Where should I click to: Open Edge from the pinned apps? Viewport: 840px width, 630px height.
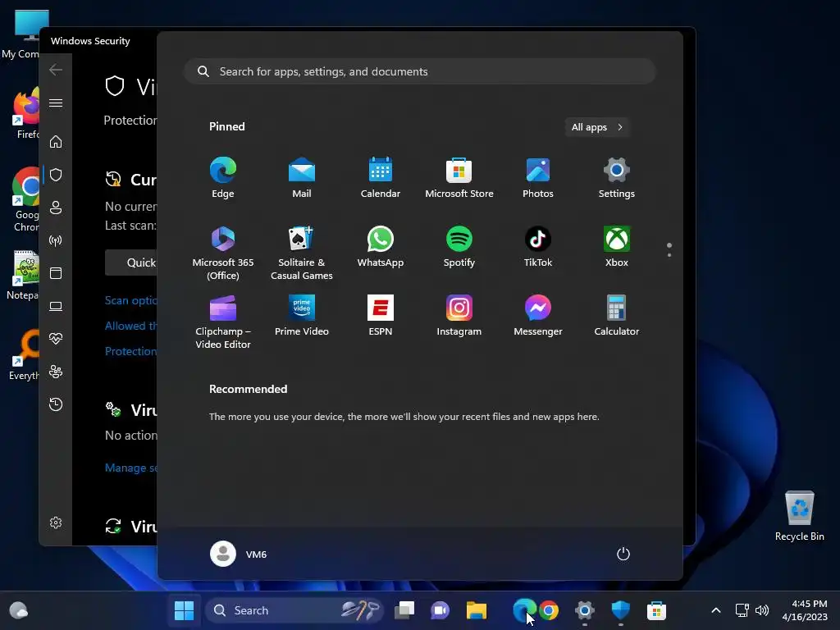[223, 178]
